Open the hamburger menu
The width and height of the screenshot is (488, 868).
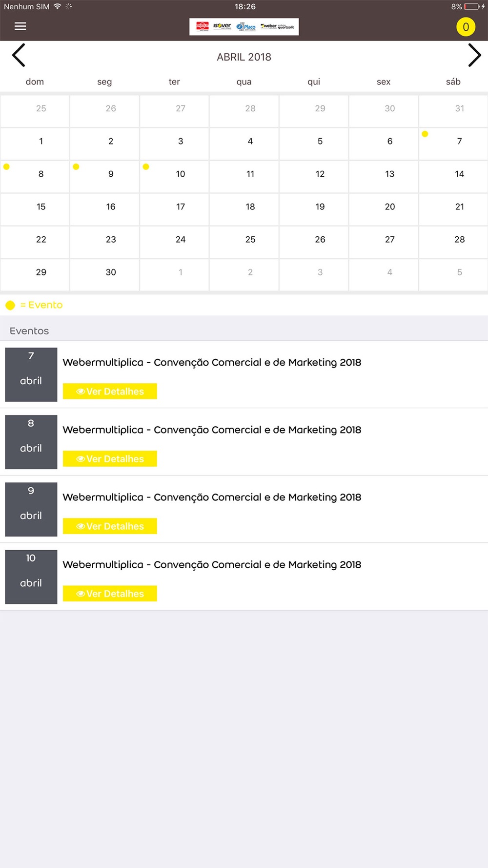(x=20, y=26)
